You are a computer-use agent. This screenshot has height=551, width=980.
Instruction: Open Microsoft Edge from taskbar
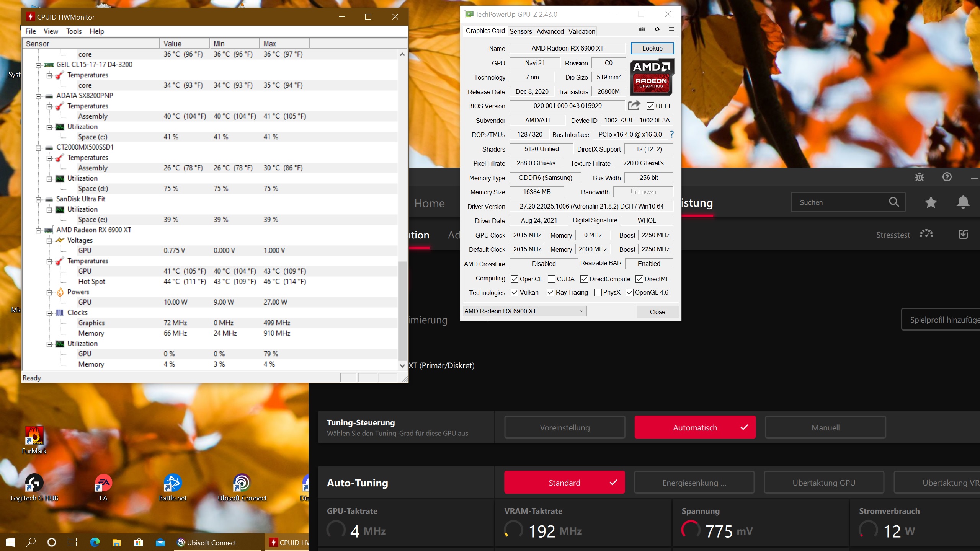click(95, 542)
